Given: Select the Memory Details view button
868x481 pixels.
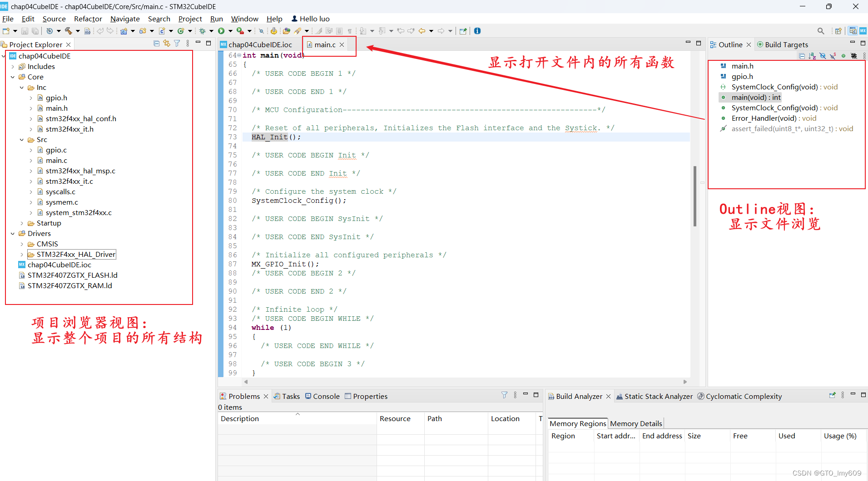Looking at the screenshot, I should [x=636, y=423].
